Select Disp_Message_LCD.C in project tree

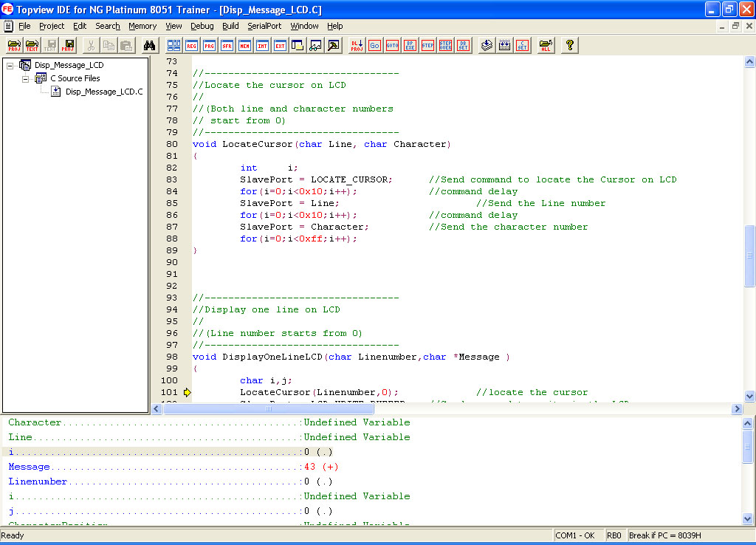(x=103, y=92)
